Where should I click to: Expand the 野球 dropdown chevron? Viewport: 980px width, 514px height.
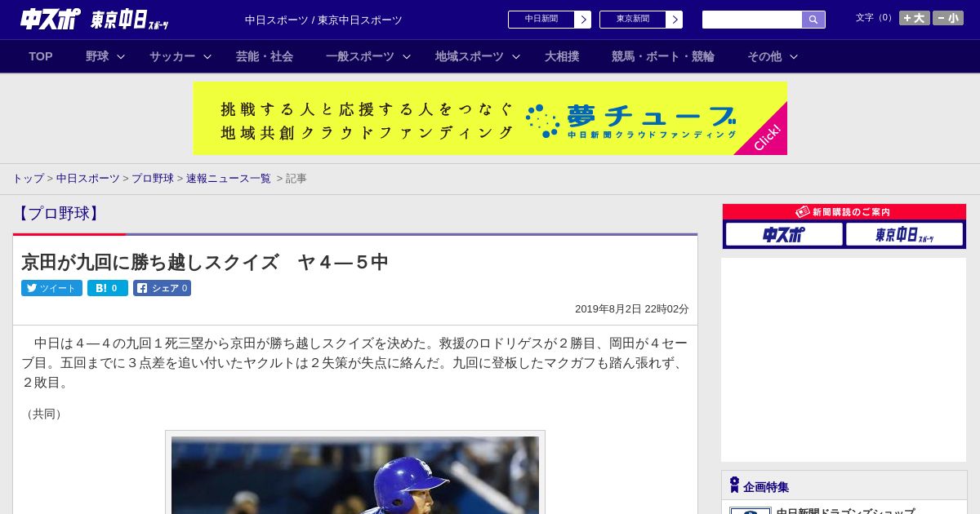pos(121,57)
